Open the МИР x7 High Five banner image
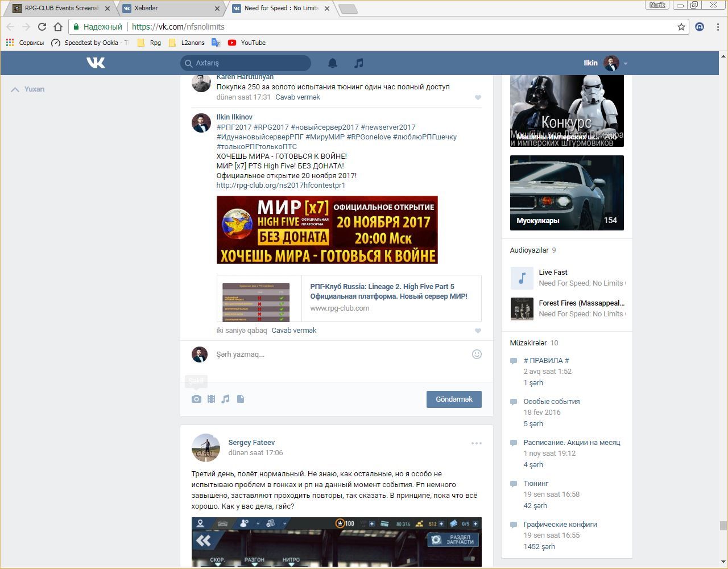This screenshot has height=569, width=728. [x=327, y=230]
